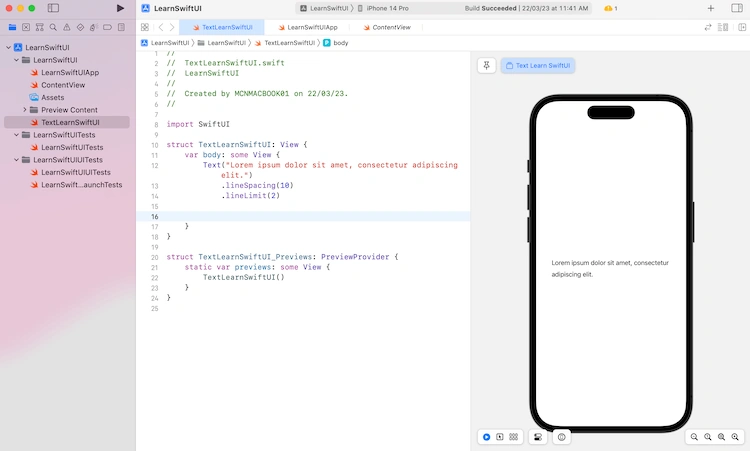The image size is (750, 451).
Task: Zoom the preview canvas to fit
Action: 721,437
